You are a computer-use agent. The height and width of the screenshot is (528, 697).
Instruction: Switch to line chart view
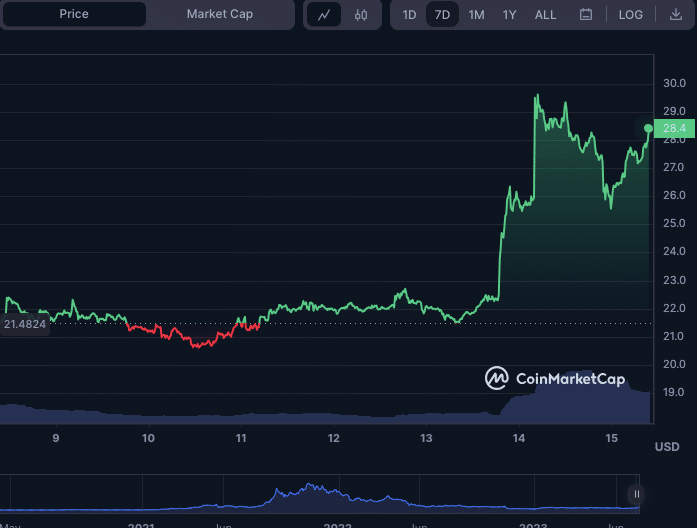coord(323,15)
